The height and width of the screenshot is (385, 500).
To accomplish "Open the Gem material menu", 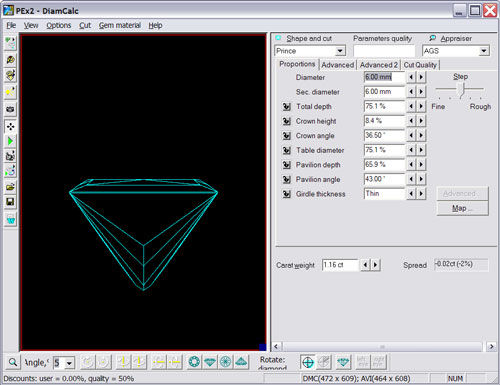I will point(120,25).
